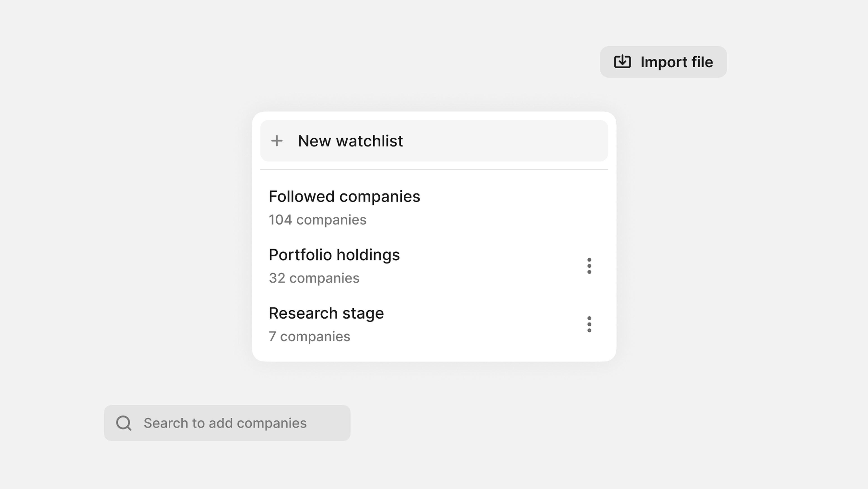Open the Followed companies watchlist

[x=344, y=196]
